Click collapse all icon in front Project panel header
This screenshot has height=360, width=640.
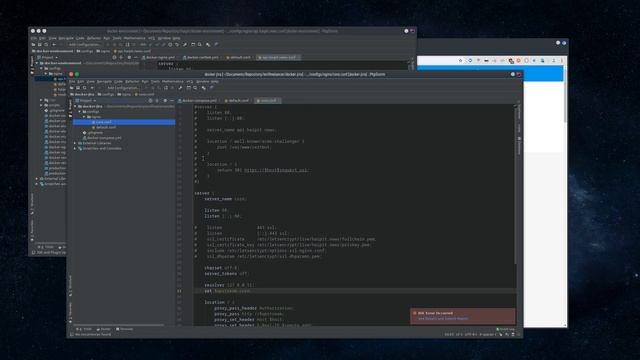click(x=157, y=100)
